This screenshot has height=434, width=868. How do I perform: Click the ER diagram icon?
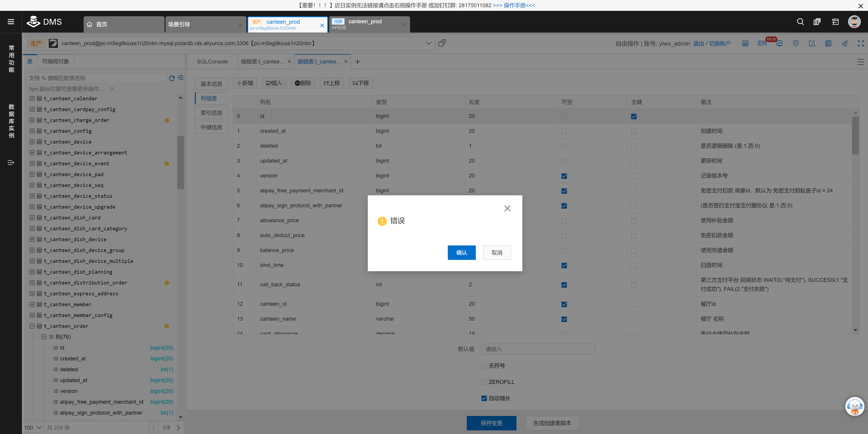[x=762, y=43]
